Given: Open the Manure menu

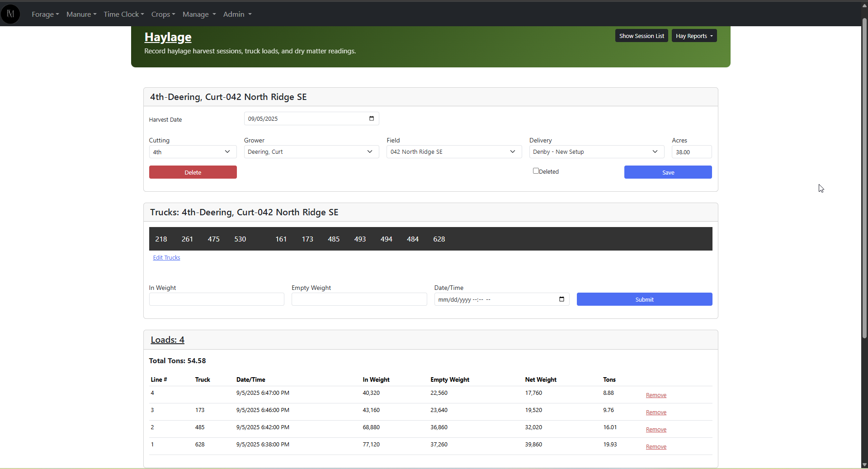Looking at the screenshot, I should pyautogui.click(x=81, y=14).
